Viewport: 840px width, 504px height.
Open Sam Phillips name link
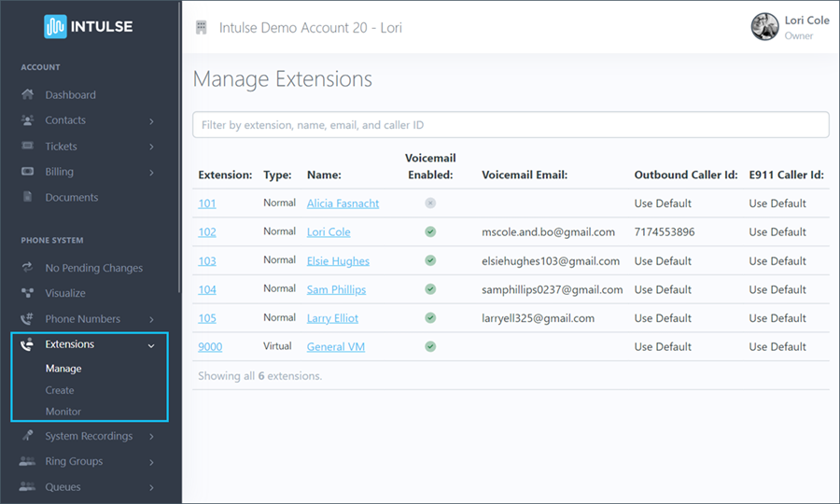click(336, 289)
